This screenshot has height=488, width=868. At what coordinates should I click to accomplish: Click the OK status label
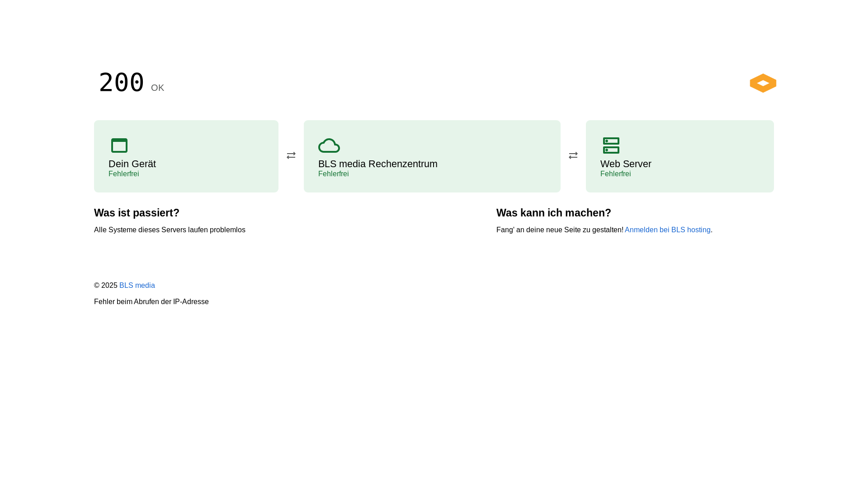(x=157, y=88)
